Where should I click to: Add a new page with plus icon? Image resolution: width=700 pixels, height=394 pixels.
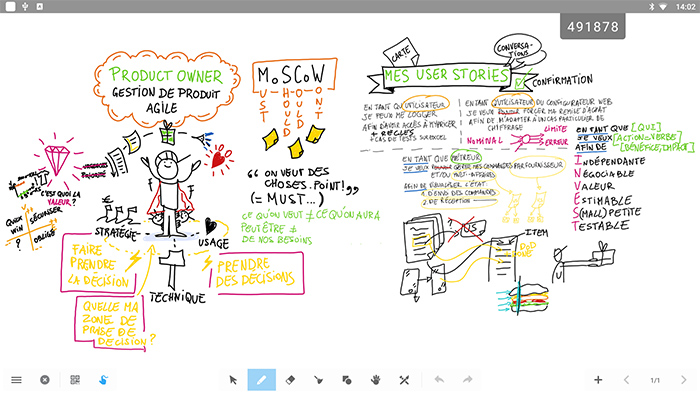(598, 380)
